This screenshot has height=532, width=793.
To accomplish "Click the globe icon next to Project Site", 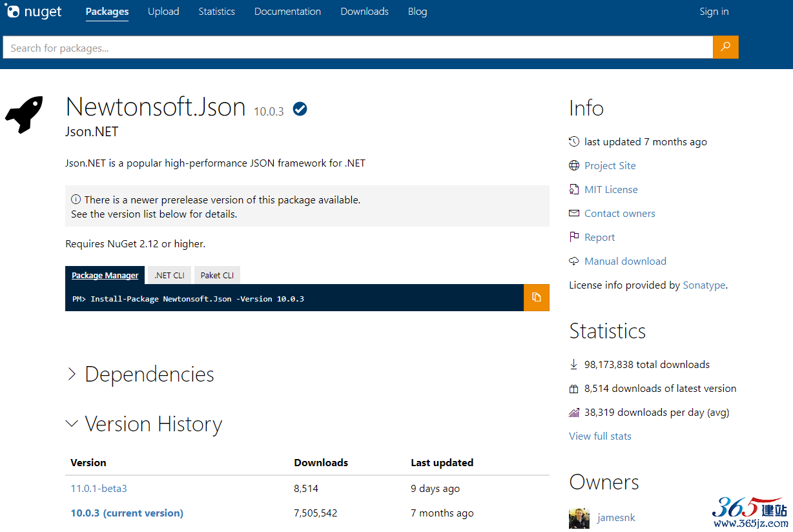I will point(574,165).
